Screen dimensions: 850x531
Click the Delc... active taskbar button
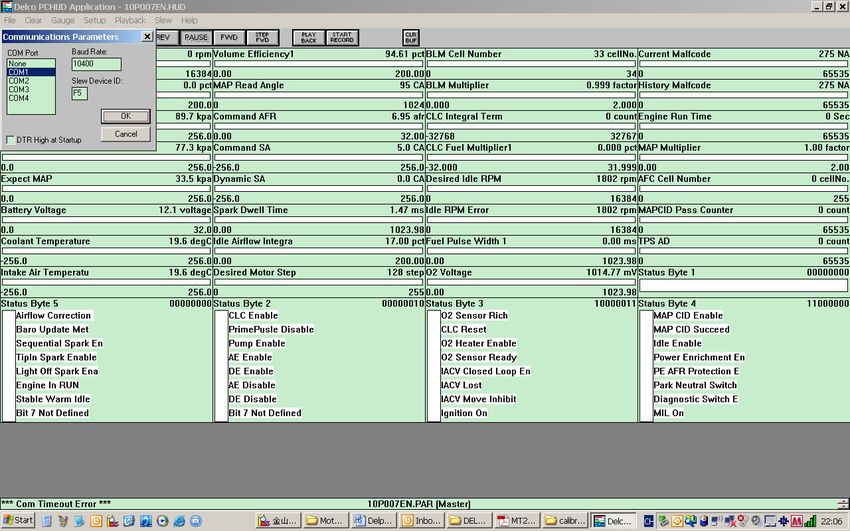[613, 521]
